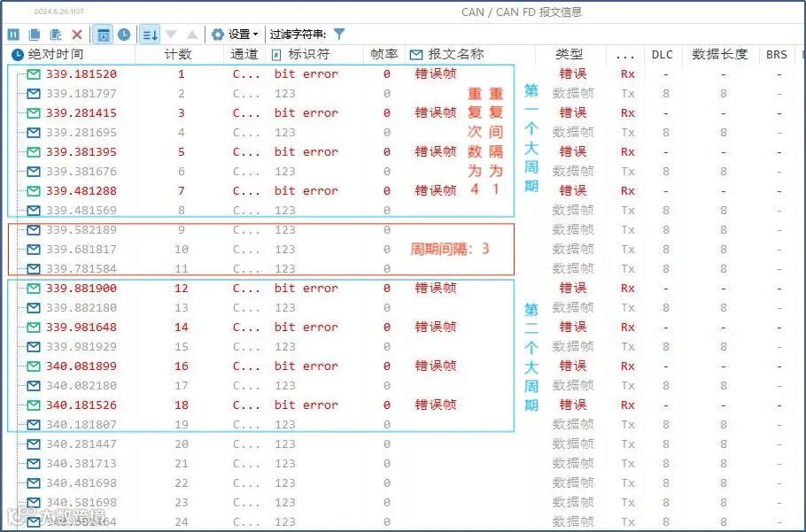The image size is (806, 532).
Task: Click envelope icon of row 340.181807
Action: coord(34,425)
